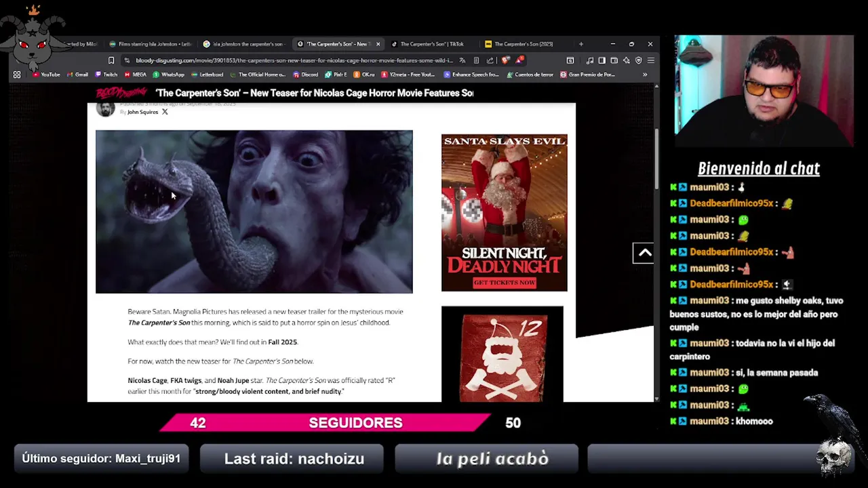Open 'The Official Home o...' bookmark
The width and height of the screenshot is (868, 488).
(x=258, y=75)
